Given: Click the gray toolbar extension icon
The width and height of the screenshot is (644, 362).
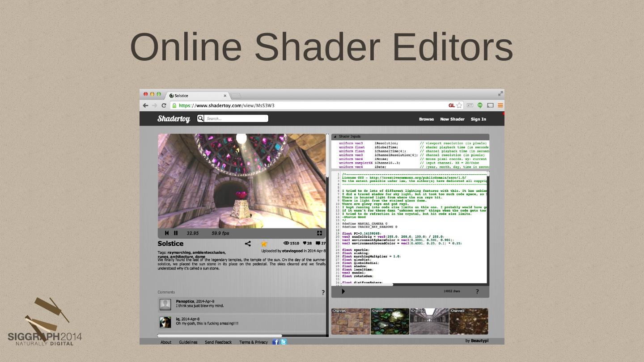Looking at the screenshot, I should point(470,105).
